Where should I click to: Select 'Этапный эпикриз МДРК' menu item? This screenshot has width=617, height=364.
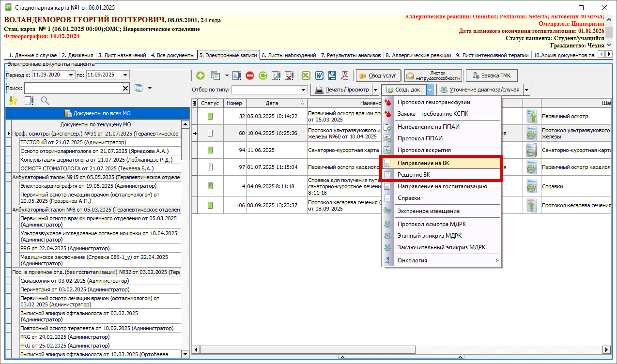pyautogui.click(x=442, y=236)
